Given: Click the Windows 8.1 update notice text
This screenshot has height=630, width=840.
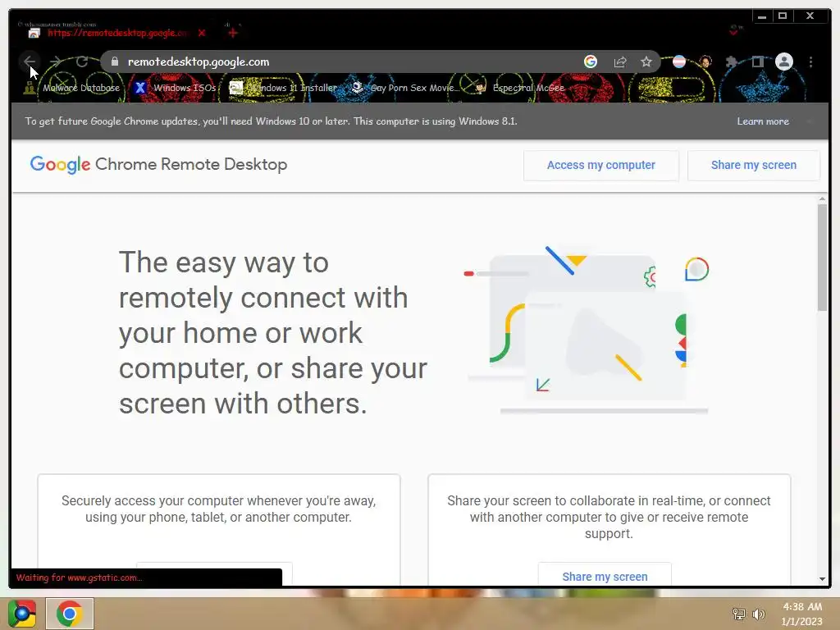Looking at the screenshot, I should [x=271, y=121].
